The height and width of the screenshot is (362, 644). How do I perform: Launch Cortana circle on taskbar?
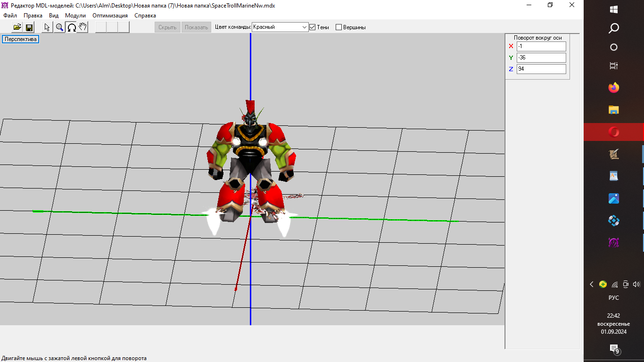click(614, 47)
